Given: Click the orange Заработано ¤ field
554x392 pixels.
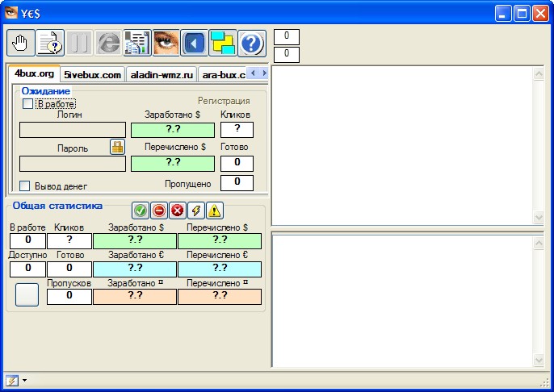Looking at the screenshot, I should pos(135,297).
